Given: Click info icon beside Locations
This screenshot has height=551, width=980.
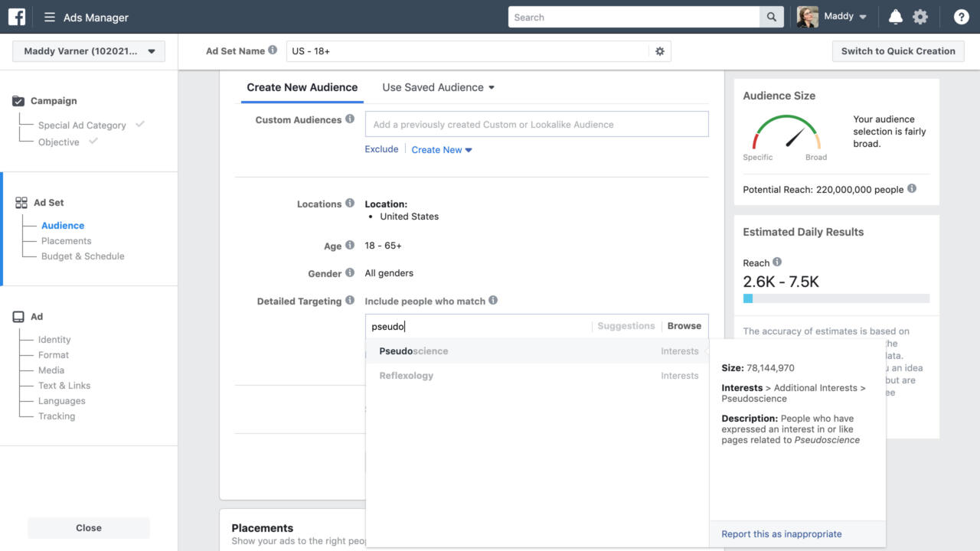Looking at the screenshot, I should point(350,204).
